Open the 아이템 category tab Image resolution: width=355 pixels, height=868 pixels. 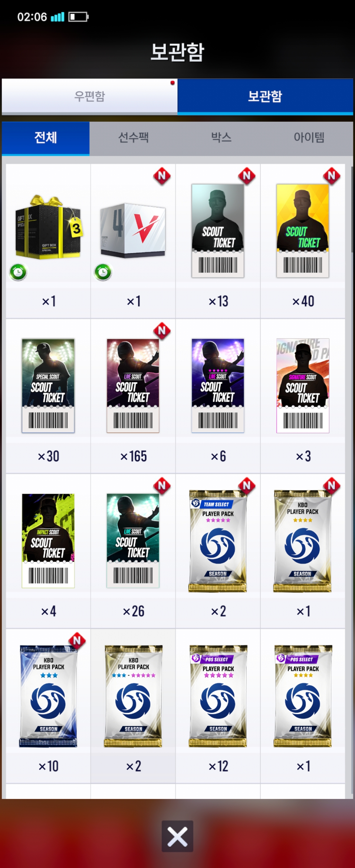click(x=309, y=138)
